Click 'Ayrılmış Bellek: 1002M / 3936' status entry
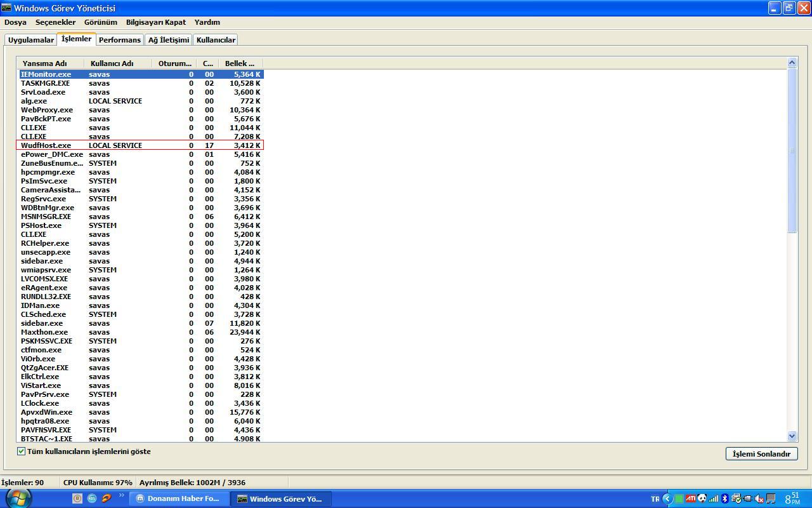Screen dimensions: 812x508 (192, 483)
